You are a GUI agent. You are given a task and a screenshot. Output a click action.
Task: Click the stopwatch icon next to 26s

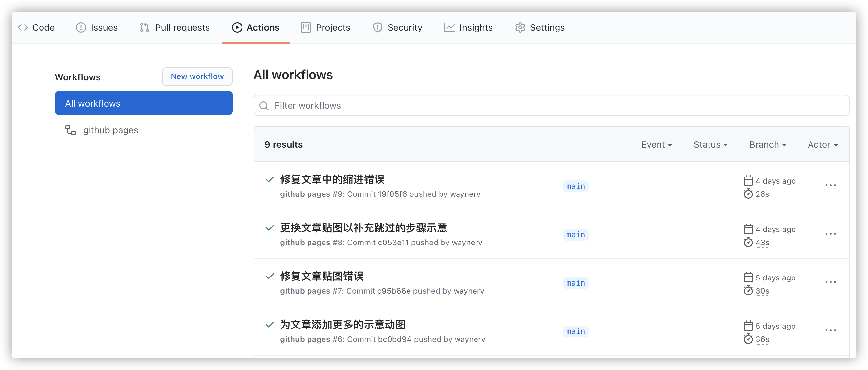(748, 194)
